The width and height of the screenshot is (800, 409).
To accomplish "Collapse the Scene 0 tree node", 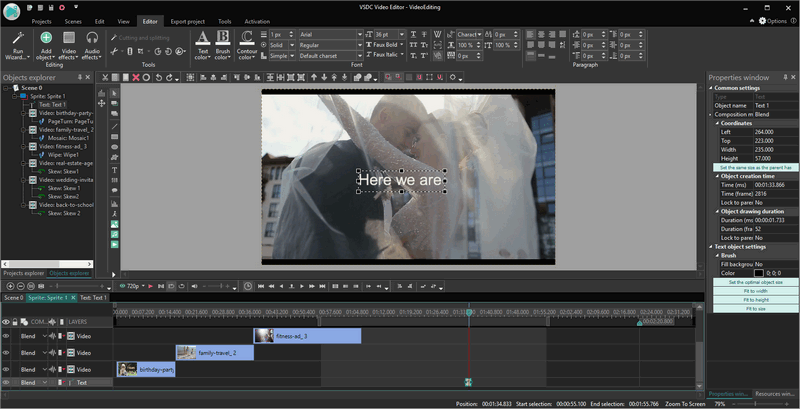I will (6, 88).
